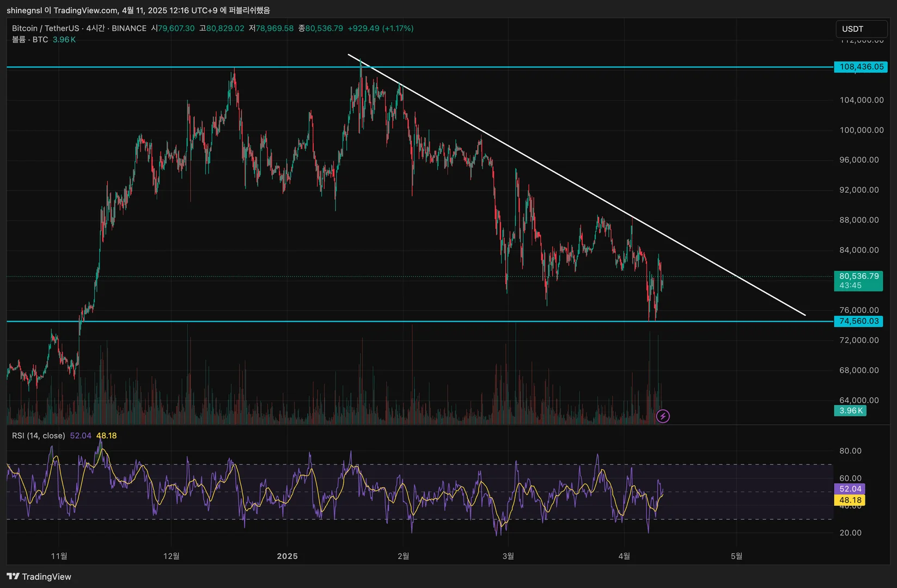The image size is (897, 588).
Task: Click the 4월 label on the time axis
Action: 624,556
